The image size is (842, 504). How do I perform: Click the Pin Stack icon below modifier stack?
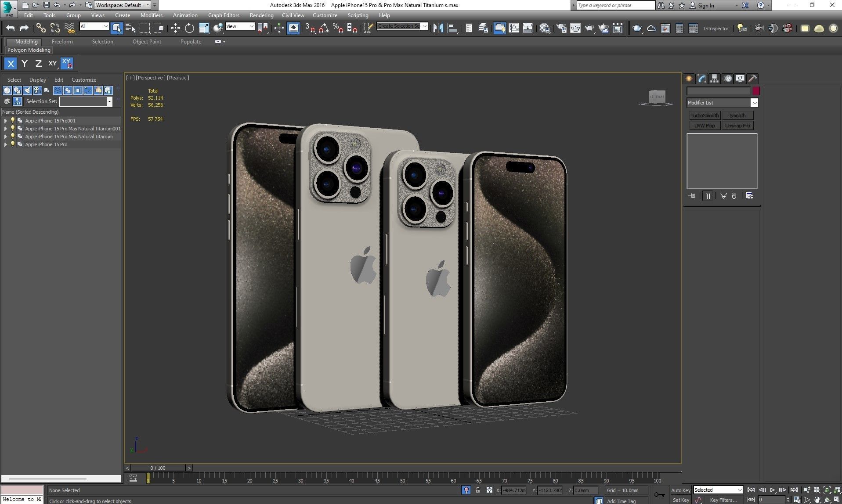point(692,196)
